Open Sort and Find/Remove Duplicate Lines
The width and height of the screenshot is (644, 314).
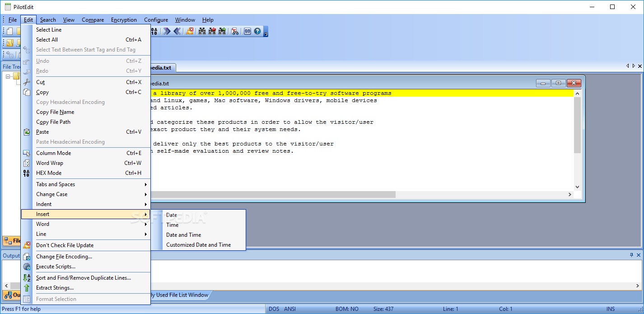click(x=86, y=278)
